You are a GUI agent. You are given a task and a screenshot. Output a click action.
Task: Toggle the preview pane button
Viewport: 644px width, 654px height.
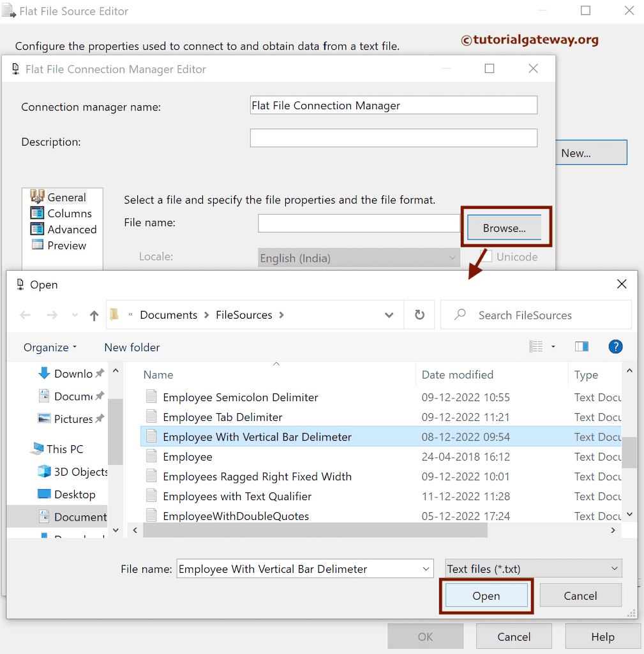pyautogui.click(x=581, y=346)
